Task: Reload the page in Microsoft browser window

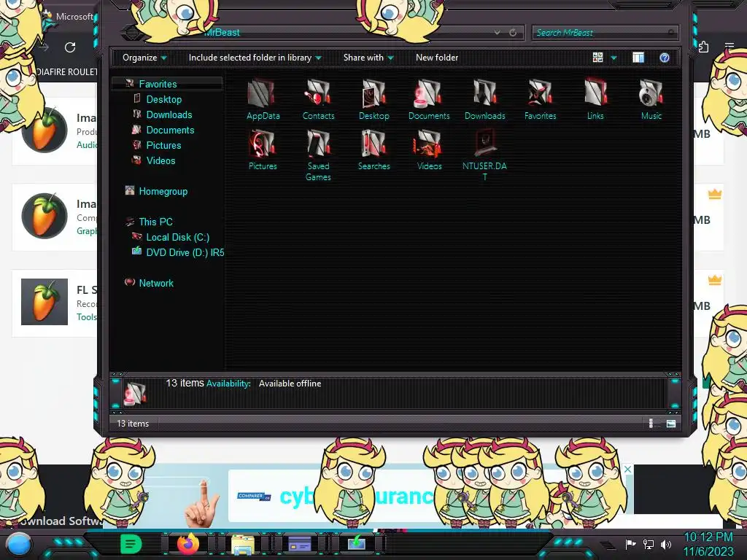Action: coord(70,47)
